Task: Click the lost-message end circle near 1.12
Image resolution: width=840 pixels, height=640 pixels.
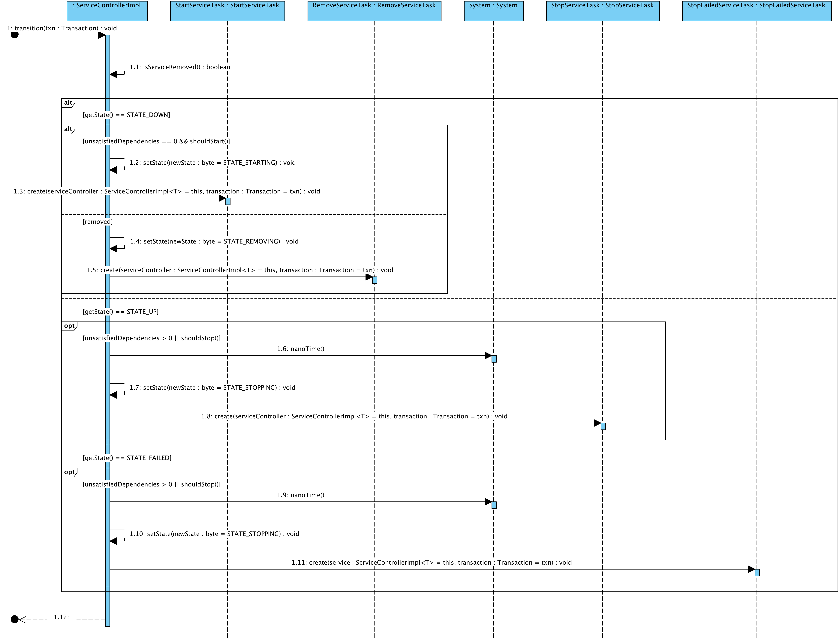Action: [14, 619]
